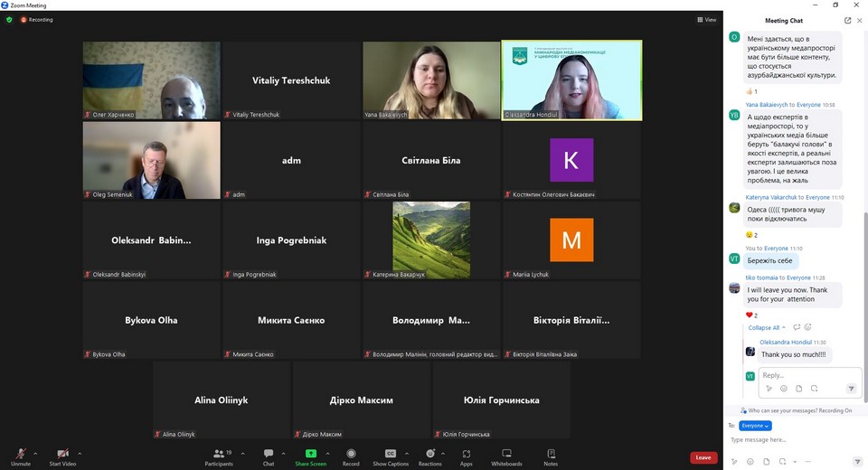868x470 pixels.
Task: Open the Participants panel
Action: (218, 456)
